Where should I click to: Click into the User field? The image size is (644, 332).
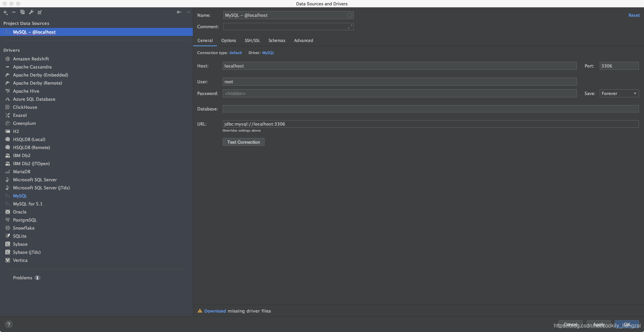[400, 82]
